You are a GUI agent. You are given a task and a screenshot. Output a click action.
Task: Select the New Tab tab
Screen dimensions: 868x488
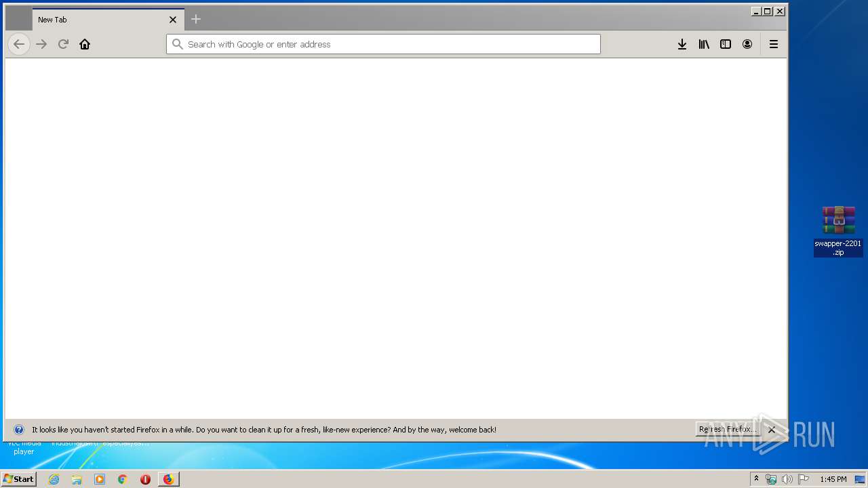coord(108,20)
